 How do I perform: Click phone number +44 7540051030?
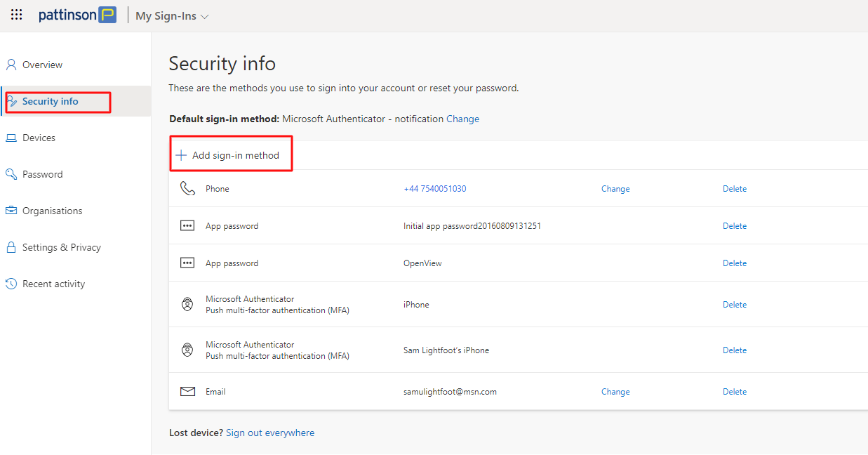(x=435, y=189)
